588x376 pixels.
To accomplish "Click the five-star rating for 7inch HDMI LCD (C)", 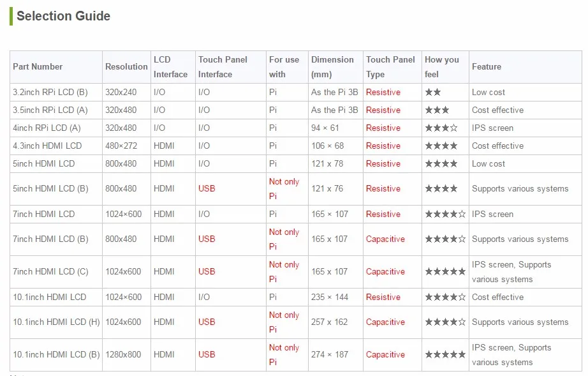I will tap(445, 272).
